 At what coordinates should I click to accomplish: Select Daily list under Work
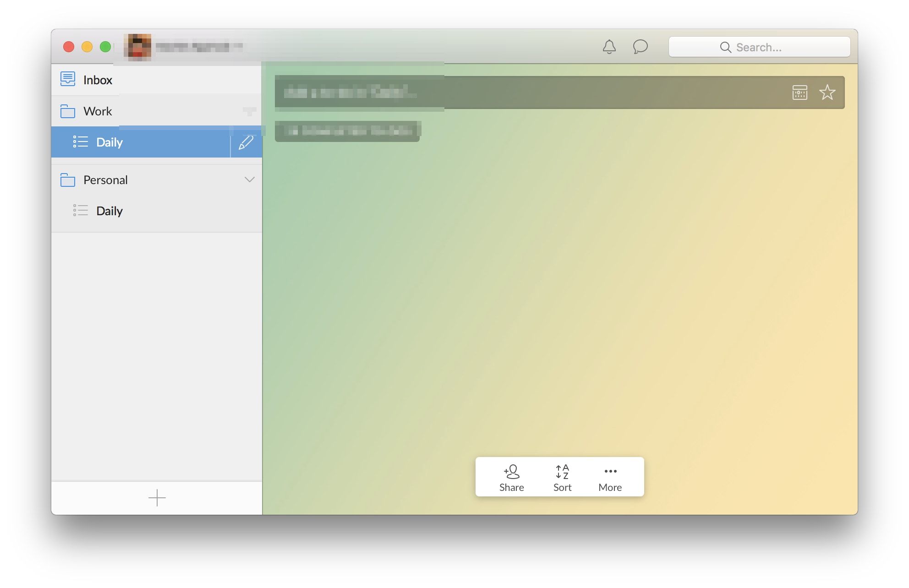pos(110,142)
